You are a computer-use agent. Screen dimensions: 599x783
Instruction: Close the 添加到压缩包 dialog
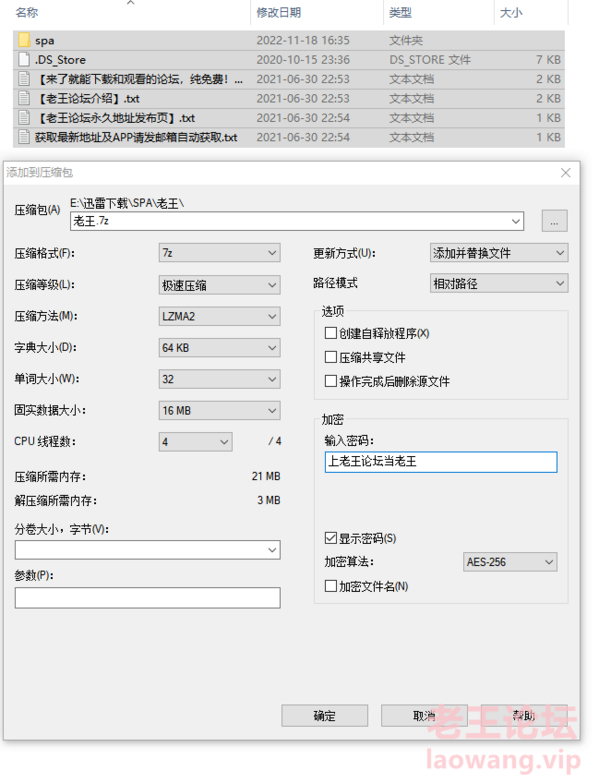(566, 173)
